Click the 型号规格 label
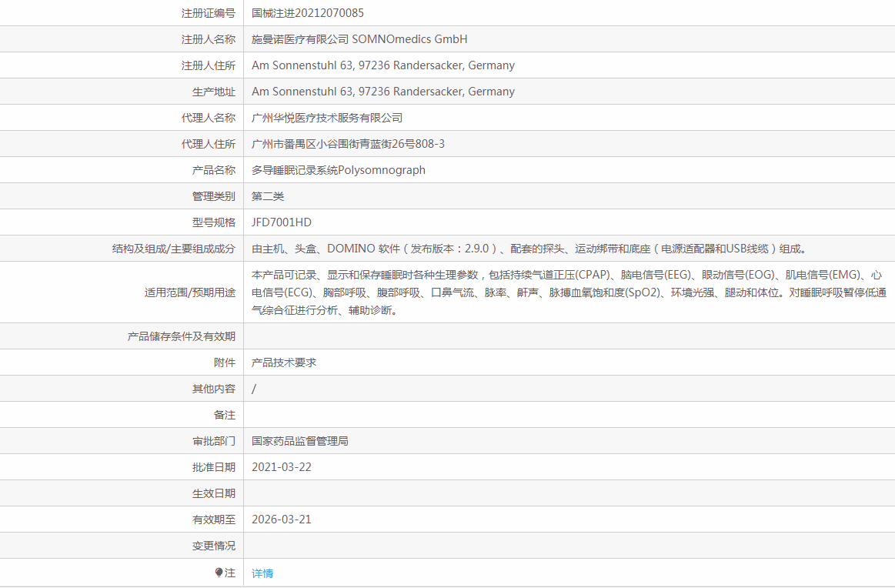Screen dimensions: 895x588 click(x=214, y=222)
